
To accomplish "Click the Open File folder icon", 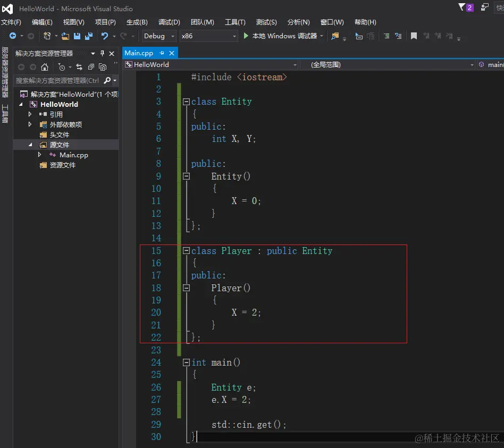I will click(65, 36).
